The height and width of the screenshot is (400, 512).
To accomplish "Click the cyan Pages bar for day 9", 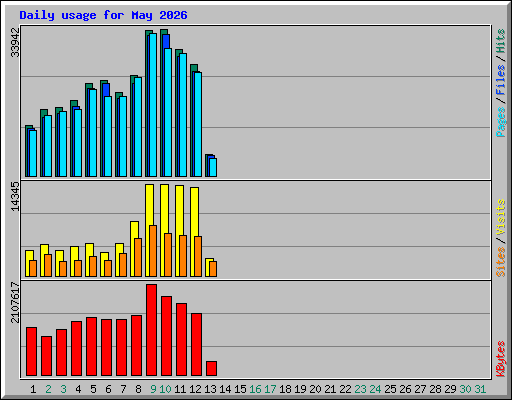I will pos(153,105).
